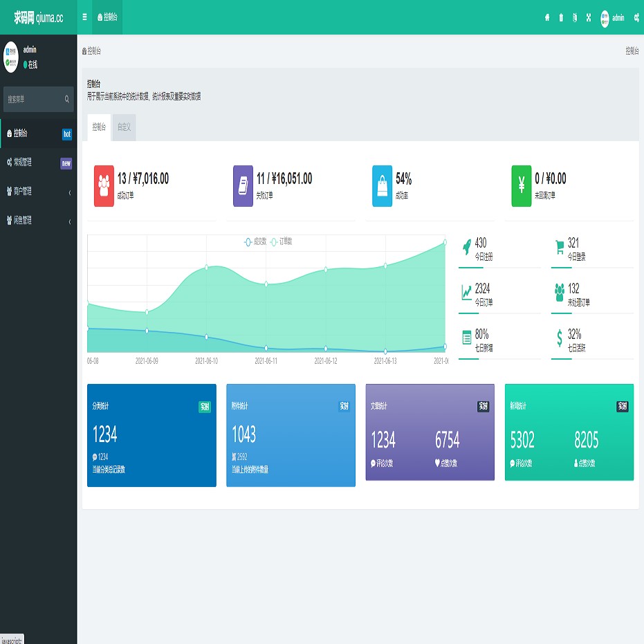Click the blue 分类统计 card
This screenshot has width=644, height=644.
point(151,435)
